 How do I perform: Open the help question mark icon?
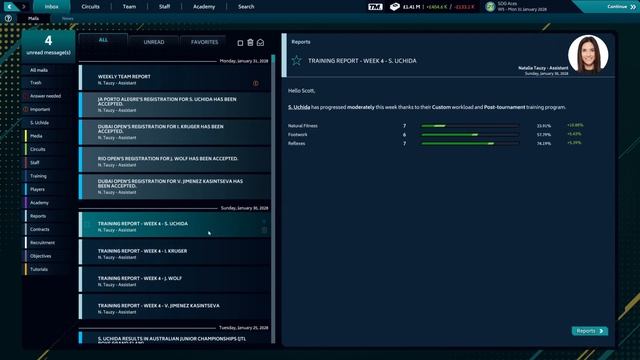tap(8, 18)
